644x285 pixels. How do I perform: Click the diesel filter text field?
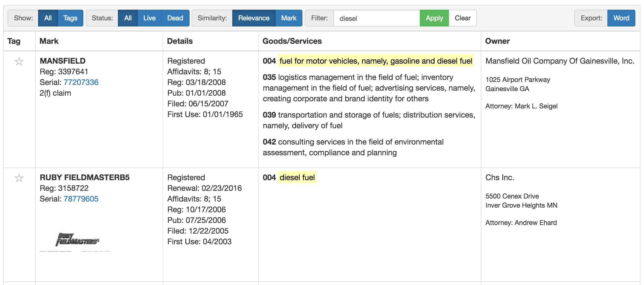tap(377, 18)
